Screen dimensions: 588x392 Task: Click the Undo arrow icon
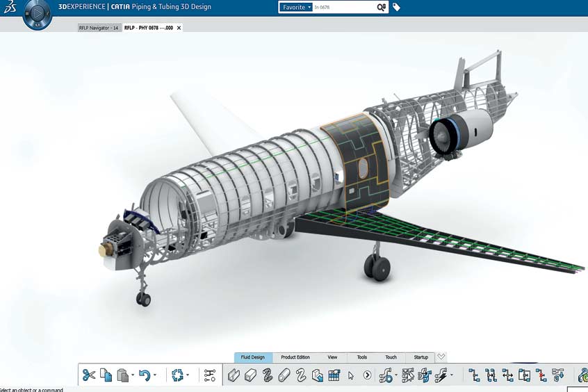(144, 375)
